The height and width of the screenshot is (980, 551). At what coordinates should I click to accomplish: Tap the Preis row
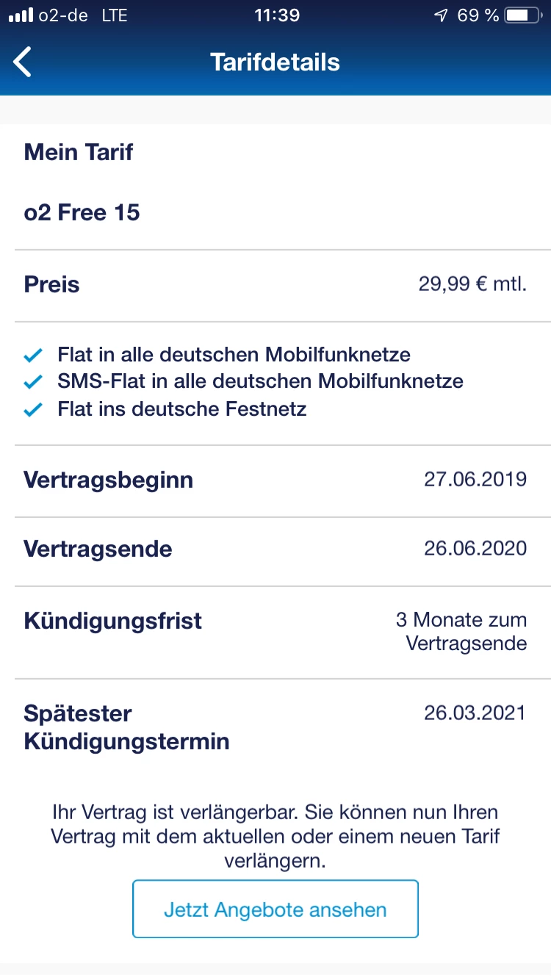275,285
